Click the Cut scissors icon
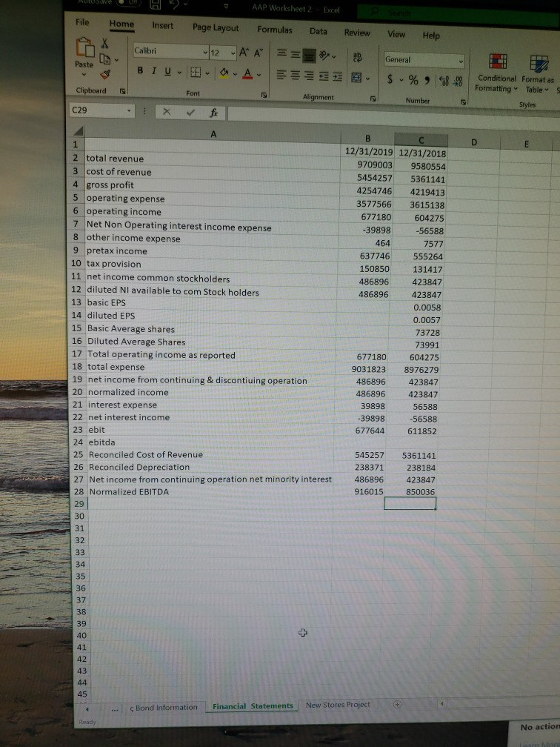 pos(104,43)
